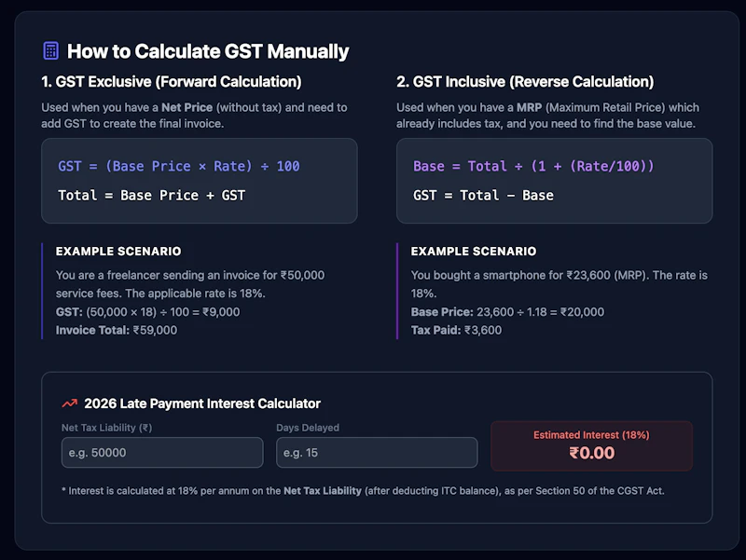Viewport: 746px width, 560px height.
Task: Select the Invoice Total ₹59,000 text
Action: [116, 330]
